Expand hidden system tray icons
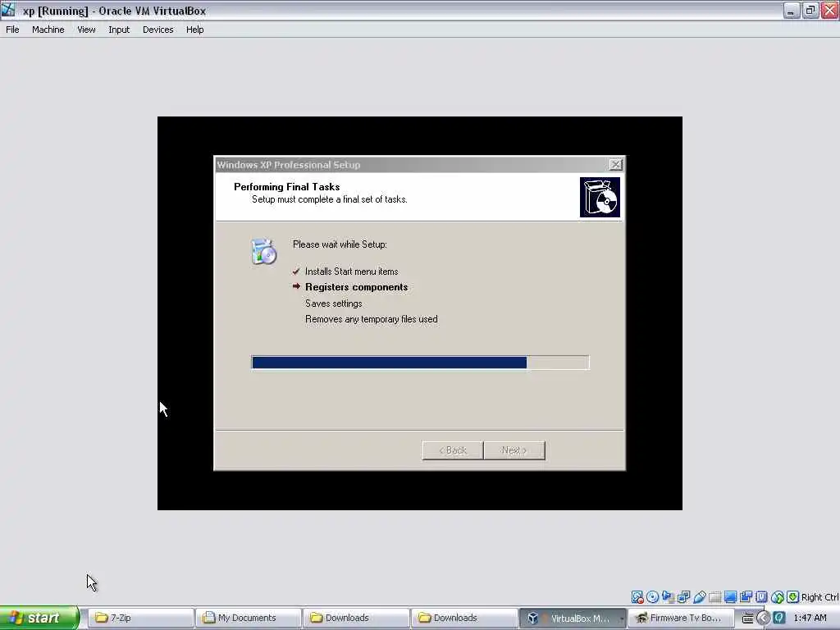 point(764,619)
